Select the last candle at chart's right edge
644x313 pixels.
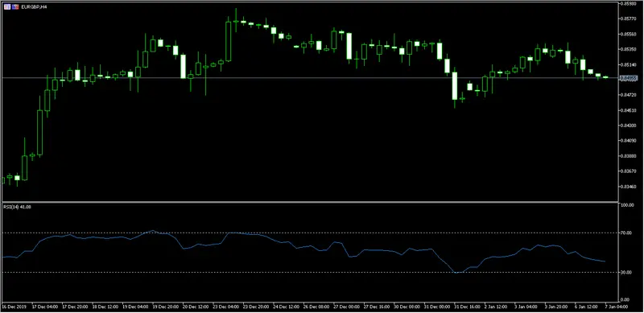point(605,76)
